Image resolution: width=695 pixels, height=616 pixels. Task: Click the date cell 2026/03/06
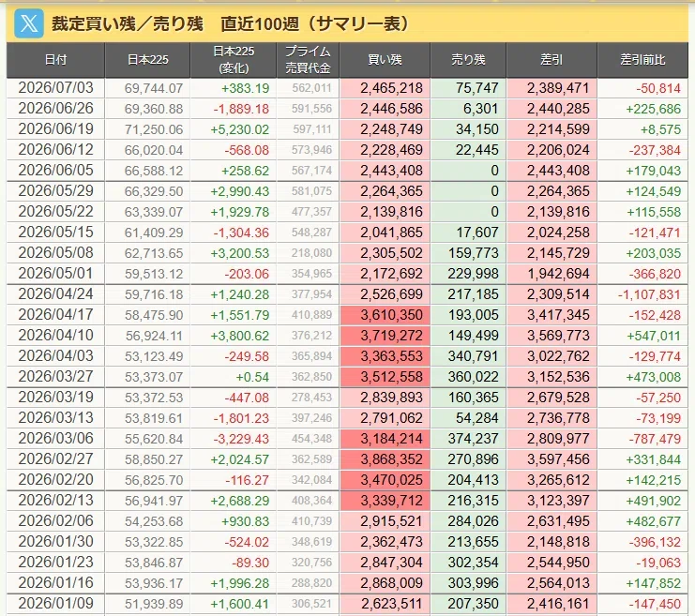pos(56,438)
